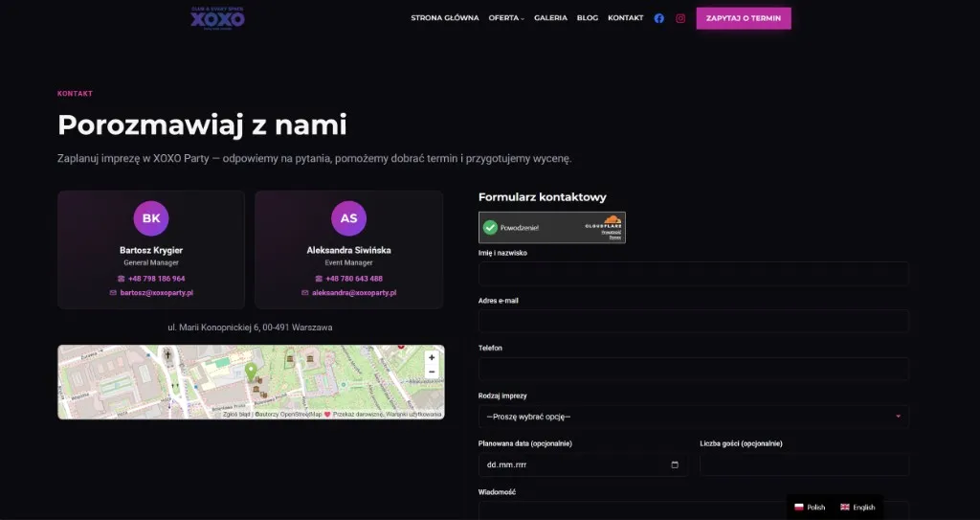Open the Blog menu item
This screenshot has width=980, height=520.
[588, 18]
